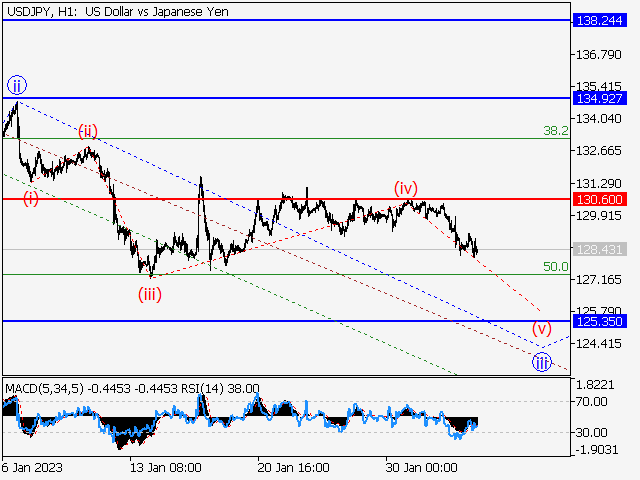Viewport: 640px width, 480px height.
Task: Click the 70.00 RSI level value
Action: pyautogui.click(x=591, y=402)
